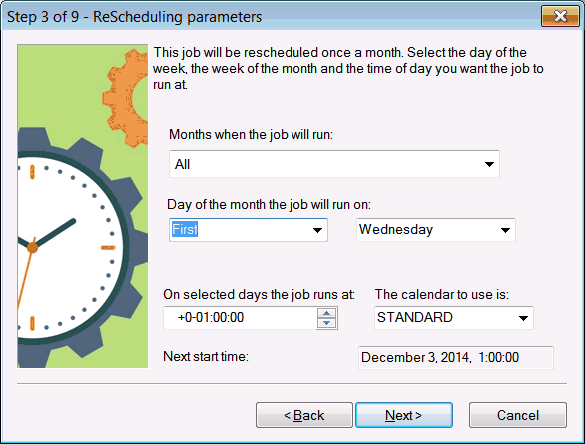585x444 pixels.
Task: Expand the First week-of-month dropdown arrow
Action: pos(317,230)
